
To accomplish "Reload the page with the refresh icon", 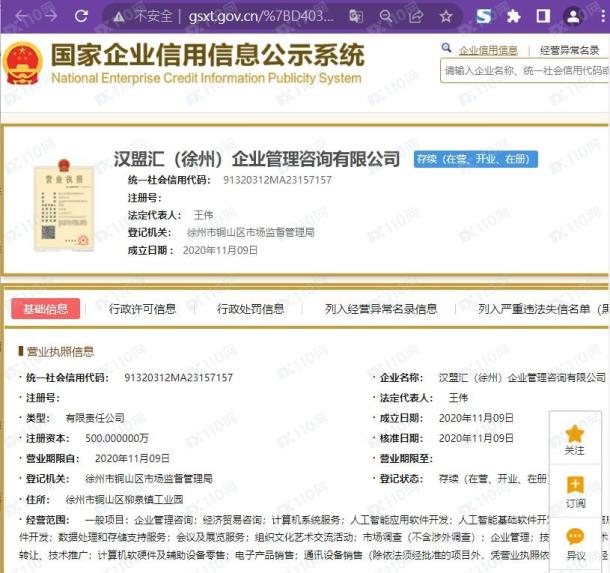I will pos(81,16).
